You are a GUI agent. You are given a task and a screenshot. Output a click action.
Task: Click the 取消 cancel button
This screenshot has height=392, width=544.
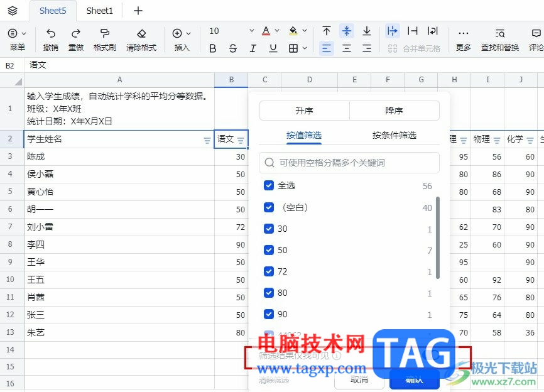(x=359, y=379)
